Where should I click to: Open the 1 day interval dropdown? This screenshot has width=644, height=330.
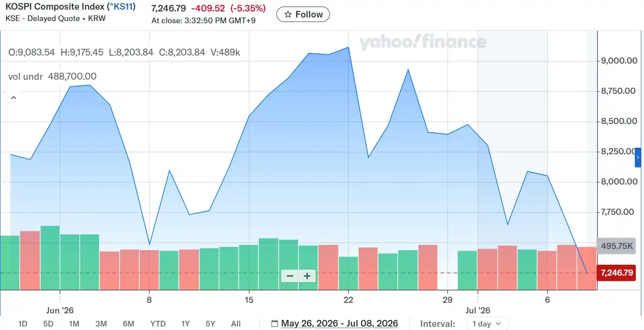coord(488,324)
